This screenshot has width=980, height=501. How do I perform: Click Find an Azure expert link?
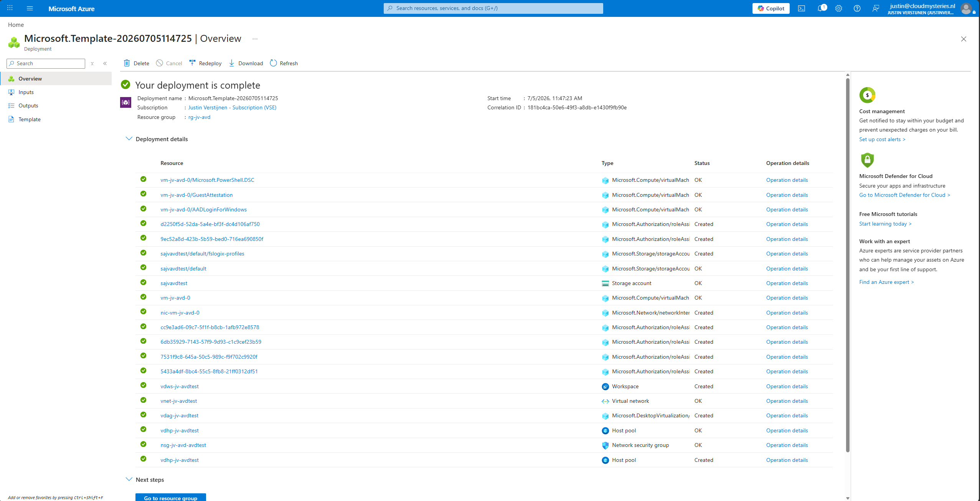click(886, 282)
